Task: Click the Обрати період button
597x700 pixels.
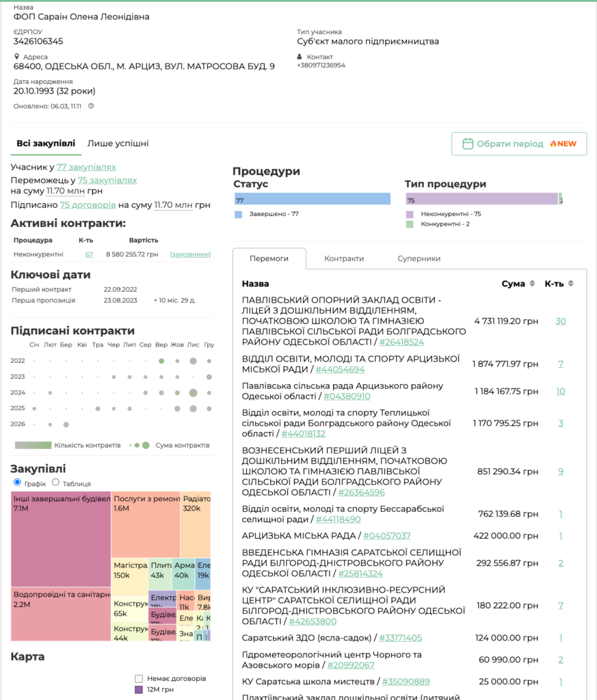Action: [x=518, y=144]
